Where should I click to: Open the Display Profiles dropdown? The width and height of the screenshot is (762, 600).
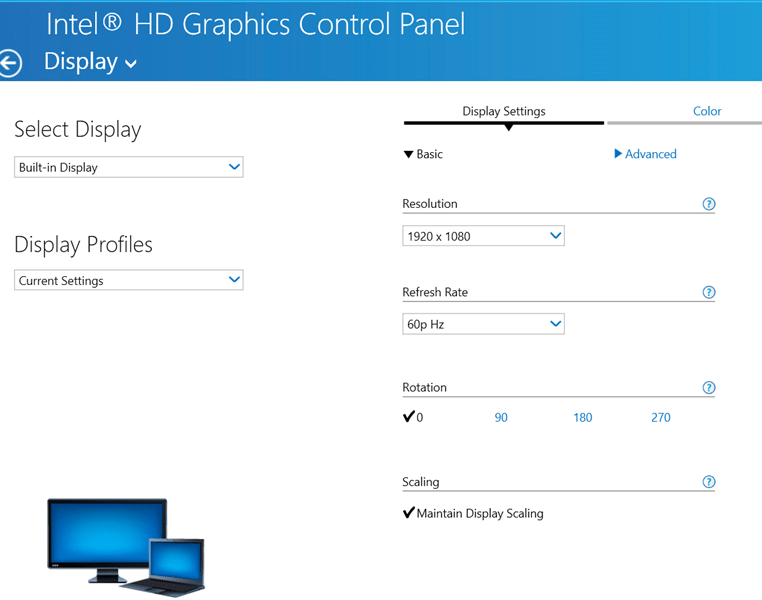click(129, 280)
